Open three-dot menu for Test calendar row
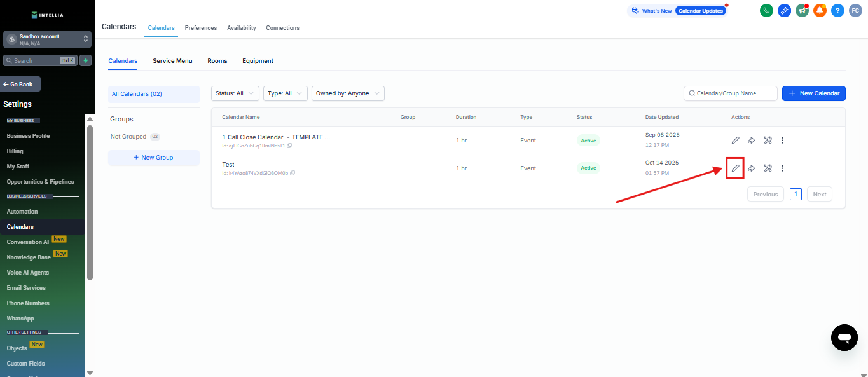This screenshot has width=868, height=377. pos(783,168)
